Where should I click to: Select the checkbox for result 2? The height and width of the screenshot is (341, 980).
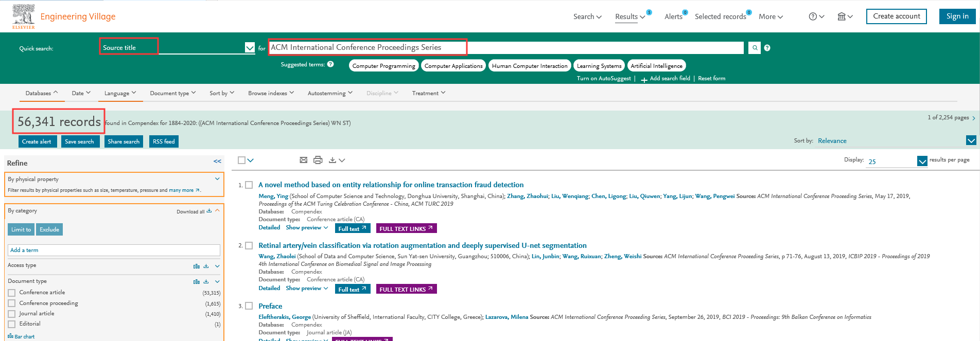(x=249, y=245)
